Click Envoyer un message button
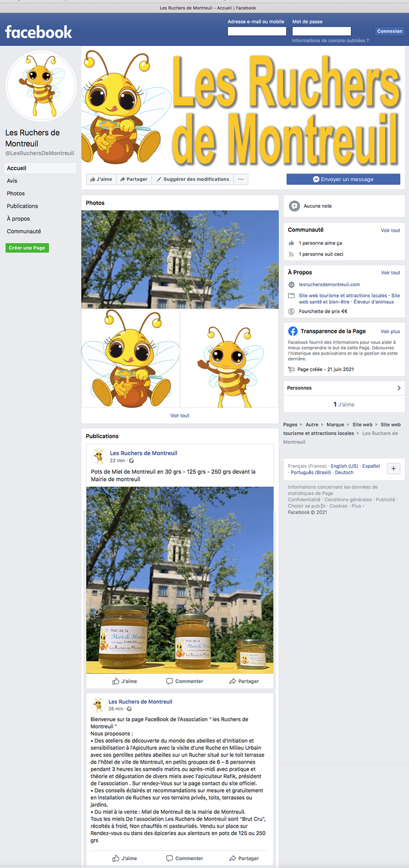This screenshot has height=868, width=409. point(343,179)
